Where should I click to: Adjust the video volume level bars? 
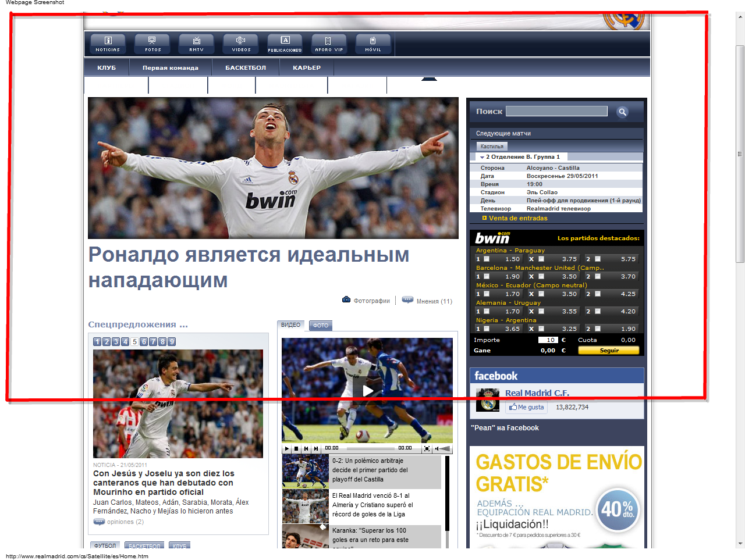pyautogui.click(x=445, y=448)
